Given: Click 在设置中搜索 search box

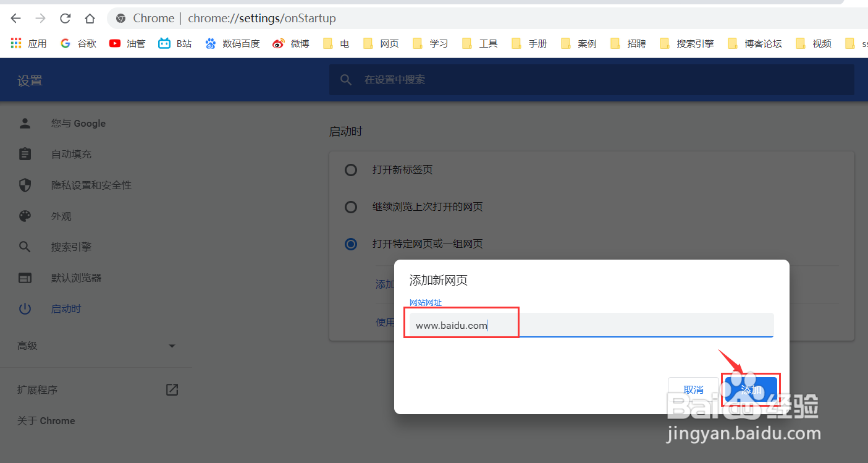Looking at the screenshot, I should (x=591, y=80).
